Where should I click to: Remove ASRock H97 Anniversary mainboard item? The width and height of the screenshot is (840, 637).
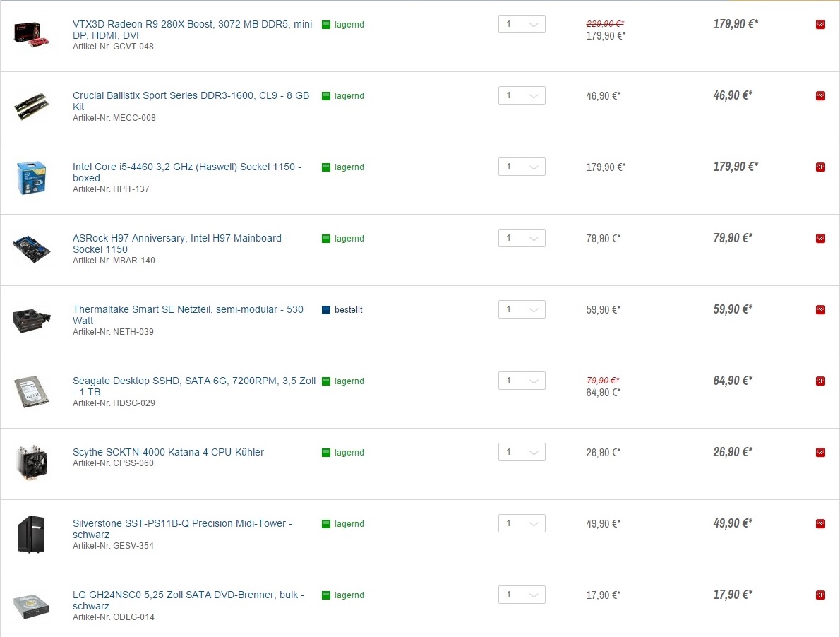tap(820, 239)
